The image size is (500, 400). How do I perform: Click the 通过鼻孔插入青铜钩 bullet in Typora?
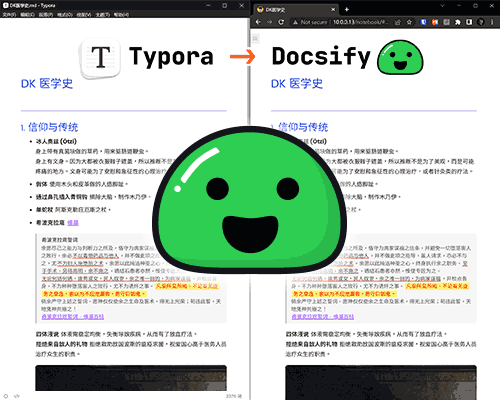pos(93,197)
